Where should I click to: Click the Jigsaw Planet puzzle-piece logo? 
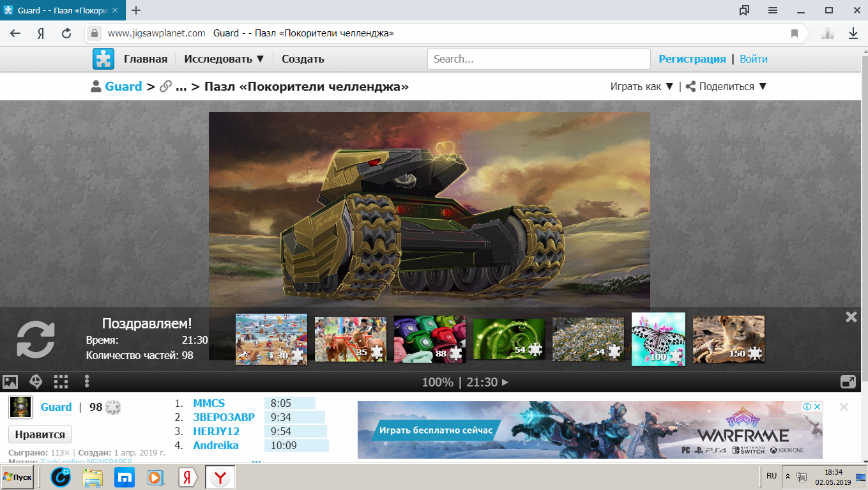tap(103, 59)
